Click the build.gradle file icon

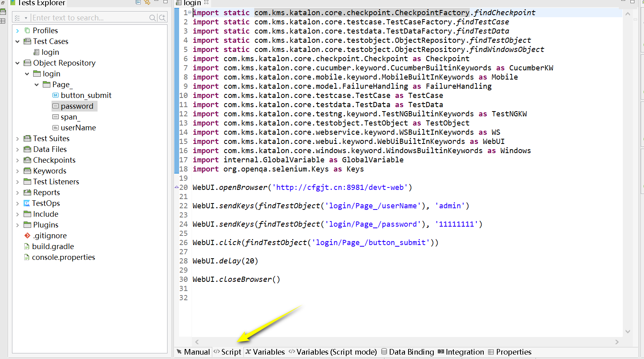point(27,246)
